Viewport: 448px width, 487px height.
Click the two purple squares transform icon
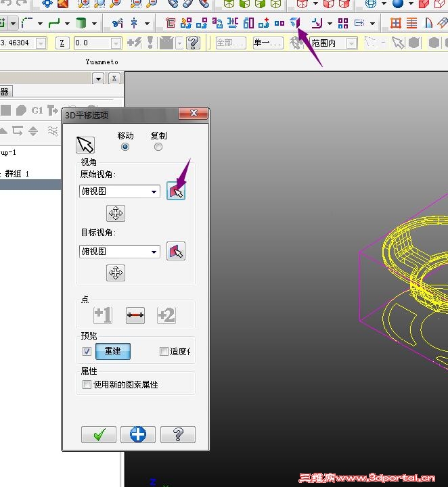(x=279, y=23)
